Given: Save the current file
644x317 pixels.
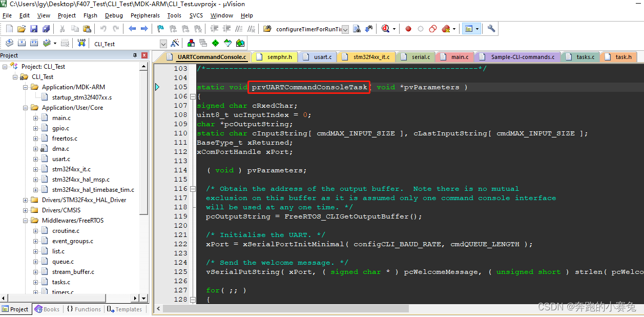Looking at the screenshot, I should (x=34, y=29).
